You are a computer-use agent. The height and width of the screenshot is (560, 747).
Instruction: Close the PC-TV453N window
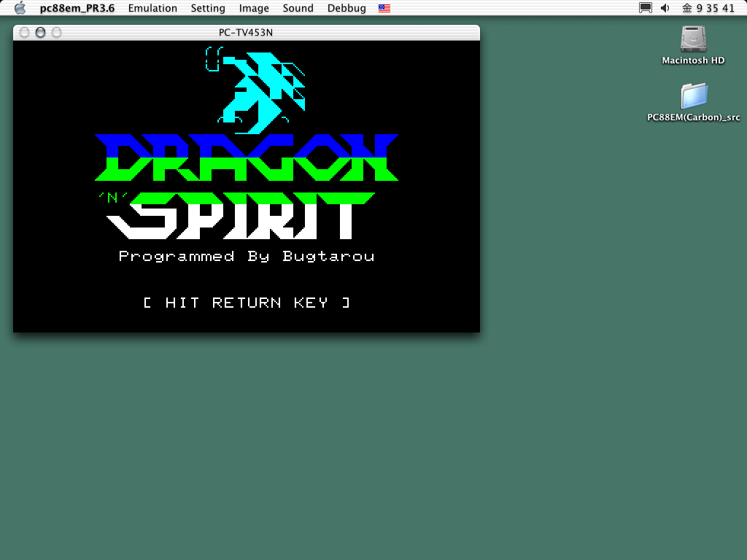[x=24, y=32]
